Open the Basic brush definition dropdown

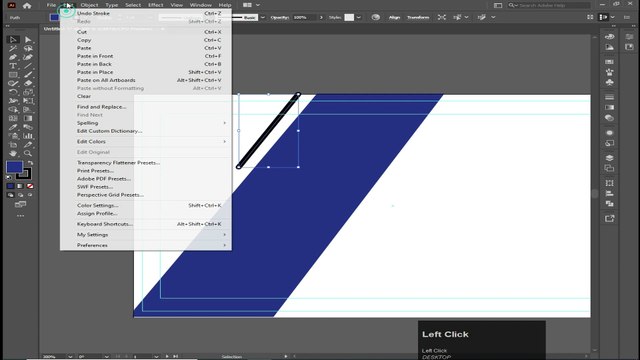262,18
